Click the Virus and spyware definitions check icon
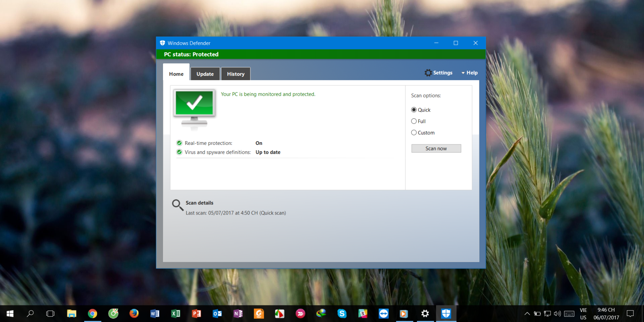The width and height of the screenshot is (644, 322). 180,152
